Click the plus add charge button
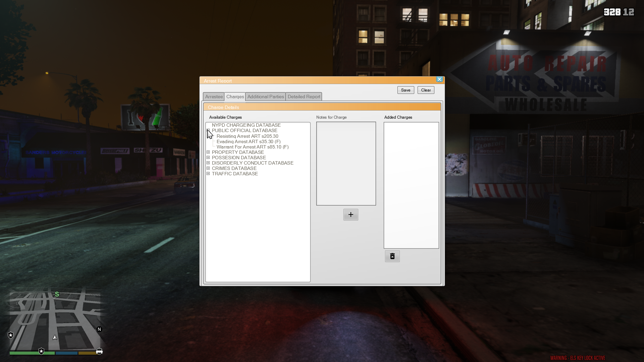Screen dimensions: 644x362 pos(351,215)
